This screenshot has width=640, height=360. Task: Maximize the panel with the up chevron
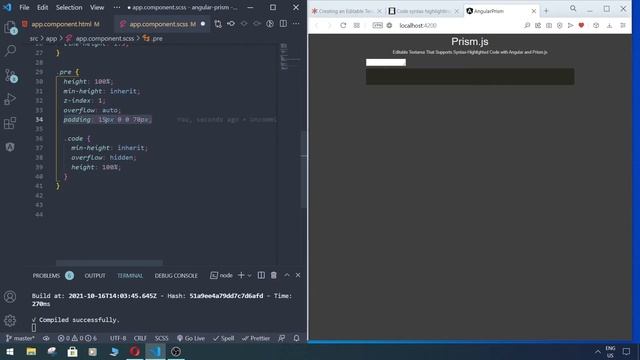pos(287,276)
